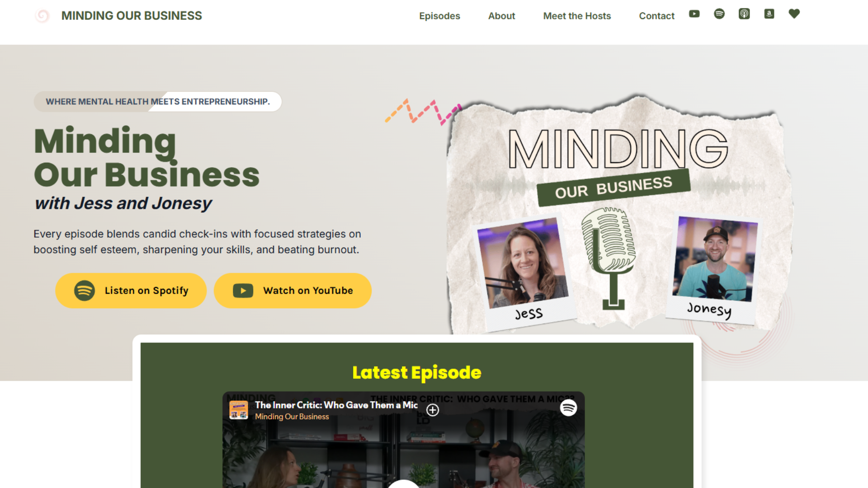The width and height of the screenshot is (868, 488).
Task: Open the Episodes menu item
Action: tap(439, 16)
